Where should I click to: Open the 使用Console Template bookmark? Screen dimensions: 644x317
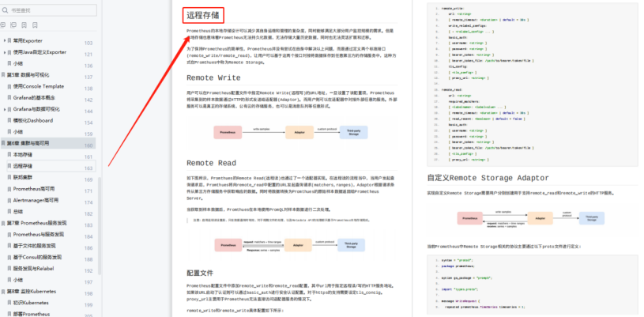pos(39,86)
